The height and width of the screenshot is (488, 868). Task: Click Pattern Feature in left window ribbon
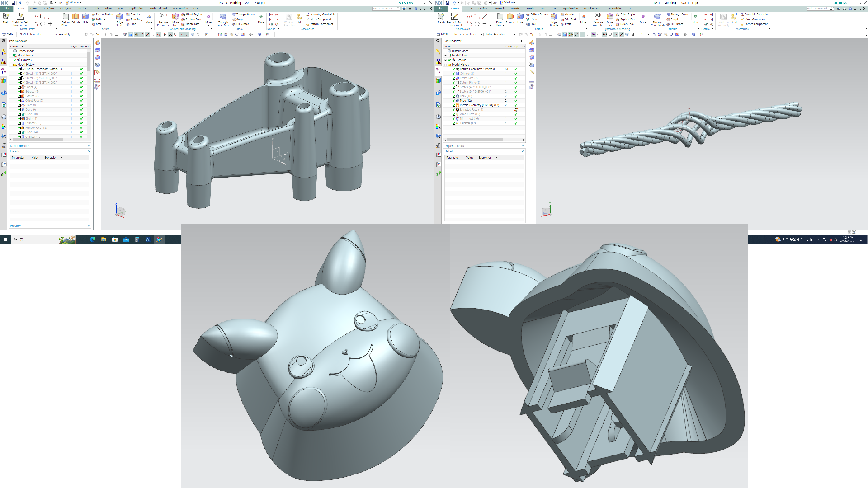[x=103, y=14]
